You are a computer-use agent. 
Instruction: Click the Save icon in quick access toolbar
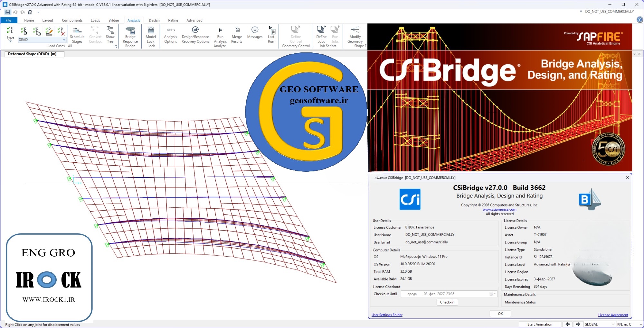coord(8,12)
